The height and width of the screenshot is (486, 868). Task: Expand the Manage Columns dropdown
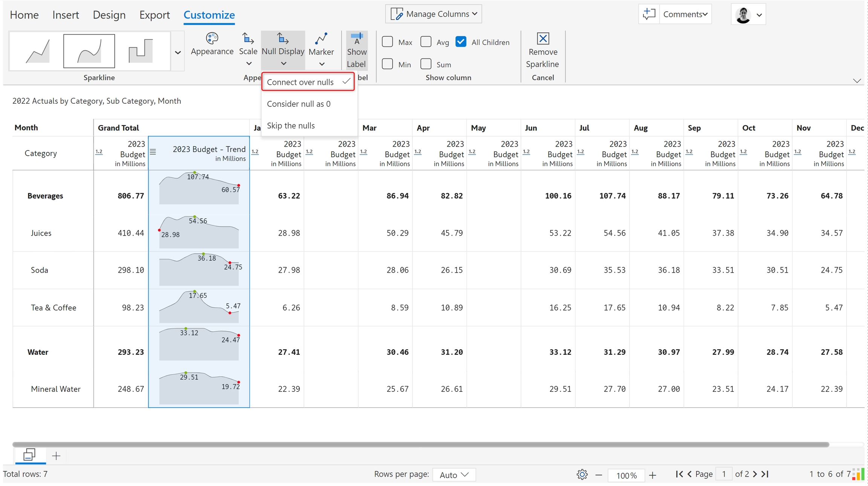tap(434, 14)
